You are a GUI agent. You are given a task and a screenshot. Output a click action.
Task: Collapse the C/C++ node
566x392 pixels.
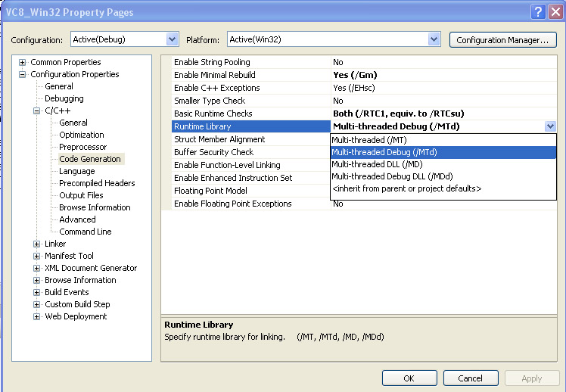click(x=36, y=110)
